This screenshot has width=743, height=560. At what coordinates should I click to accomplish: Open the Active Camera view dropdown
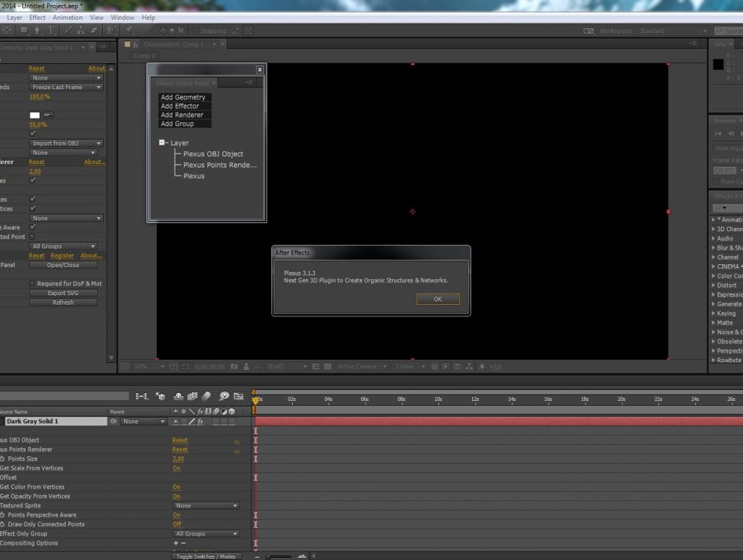tap(361, 366)
